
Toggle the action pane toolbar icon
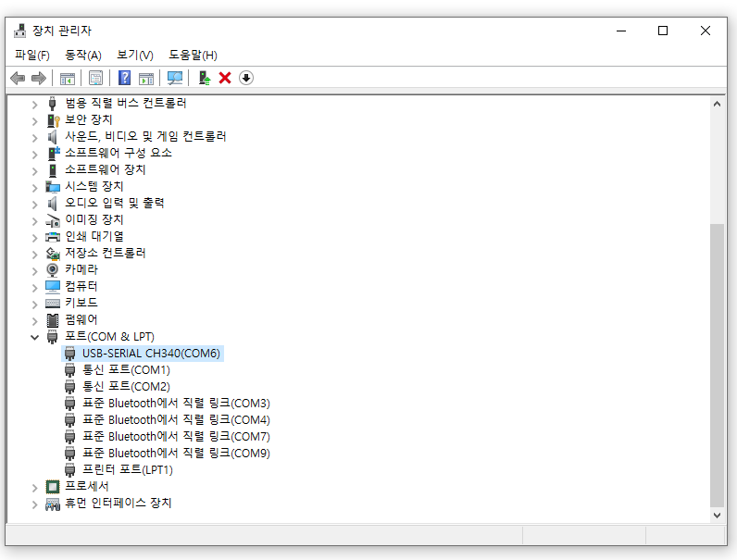[x=146, y=78]
